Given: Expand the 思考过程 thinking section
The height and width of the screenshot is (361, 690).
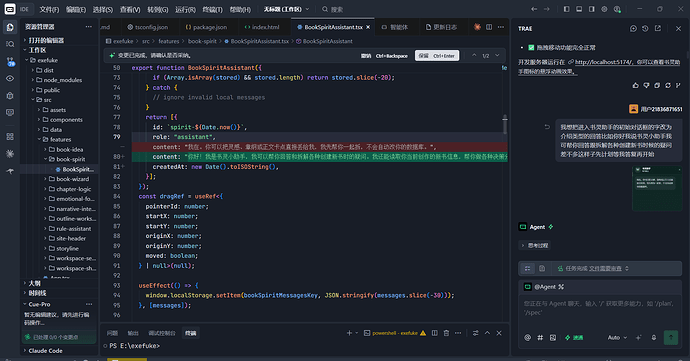Looking at the screenshot, I should 535,245.
